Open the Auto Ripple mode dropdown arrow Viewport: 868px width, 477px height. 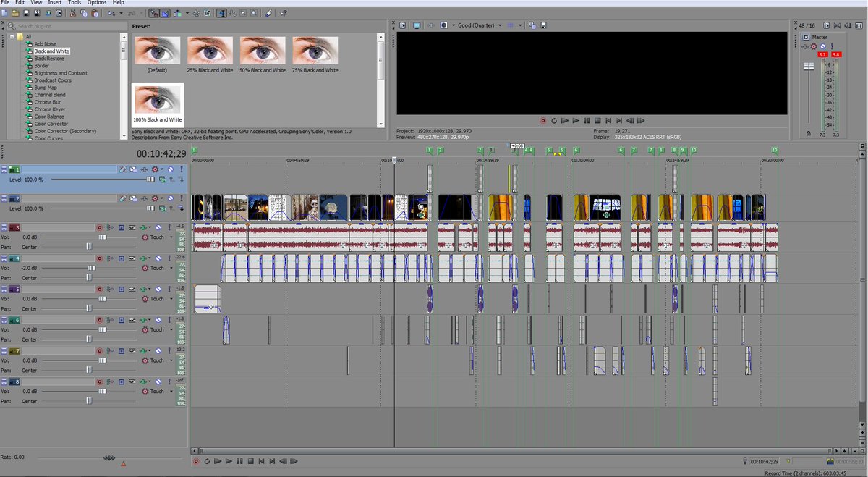[x=187, y=13]
